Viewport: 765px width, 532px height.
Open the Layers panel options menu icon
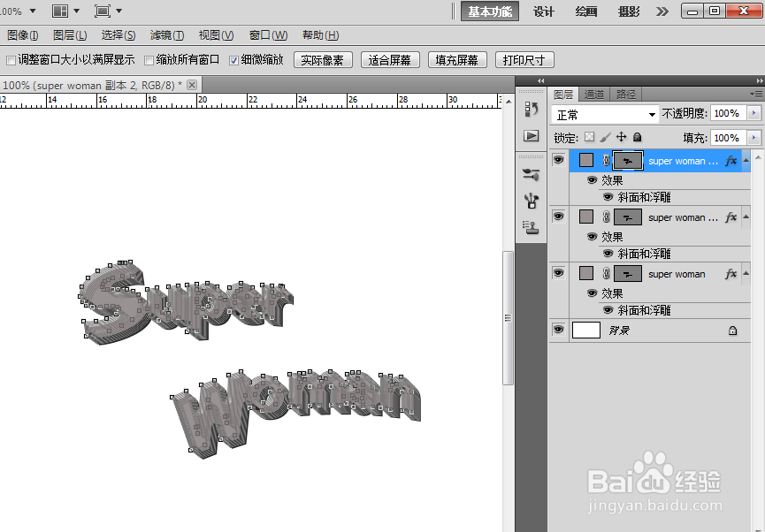click(756, 94)
